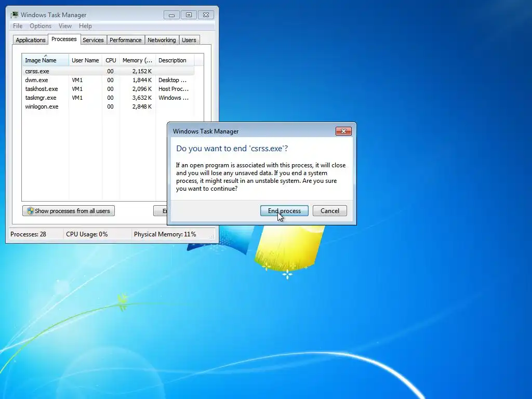Click Processes: 28 in status bar
The width and height of the screenshot is (532, 399).
(x=28, y=234)
